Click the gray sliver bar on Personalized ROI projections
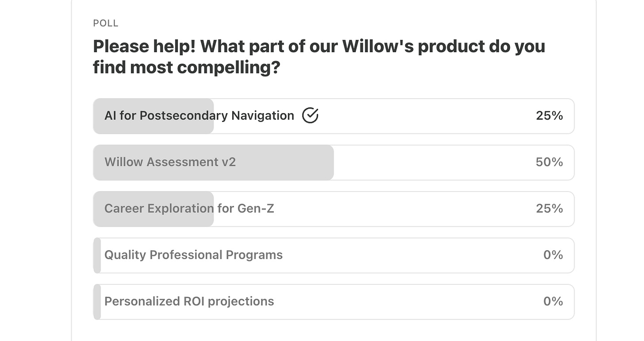This screenshot has height=341, width=644. click(x=97, y=302)
